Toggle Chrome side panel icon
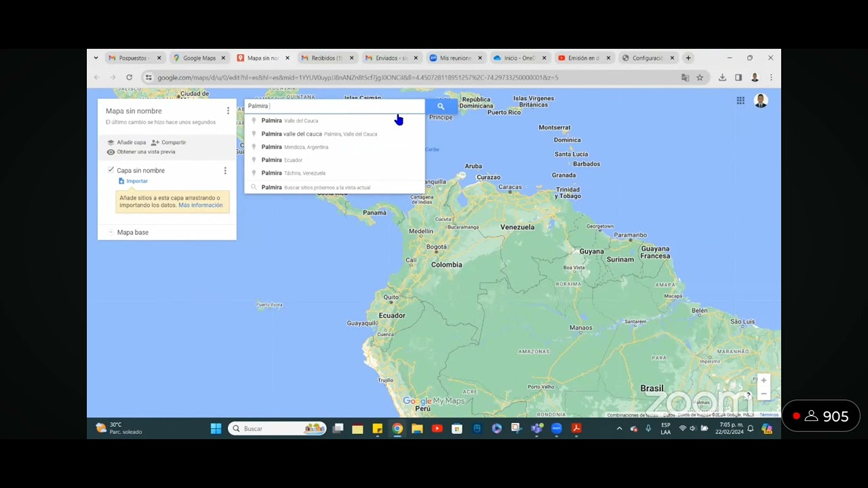 click(738, 77)
